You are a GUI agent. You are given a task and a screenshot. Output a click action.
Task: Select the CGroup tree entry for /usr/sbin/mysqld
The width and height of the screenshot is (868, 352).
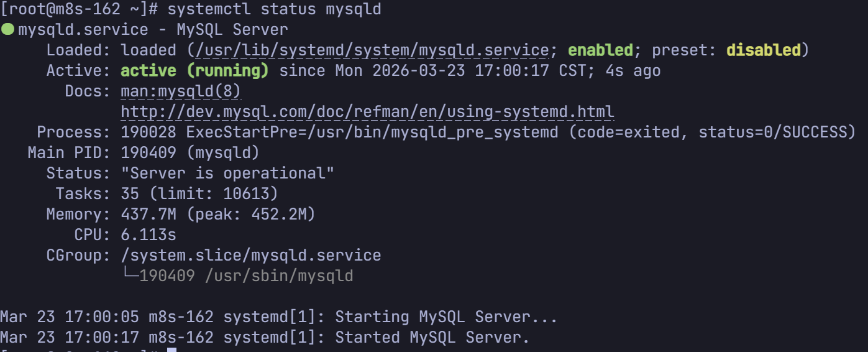pos(279,276)
